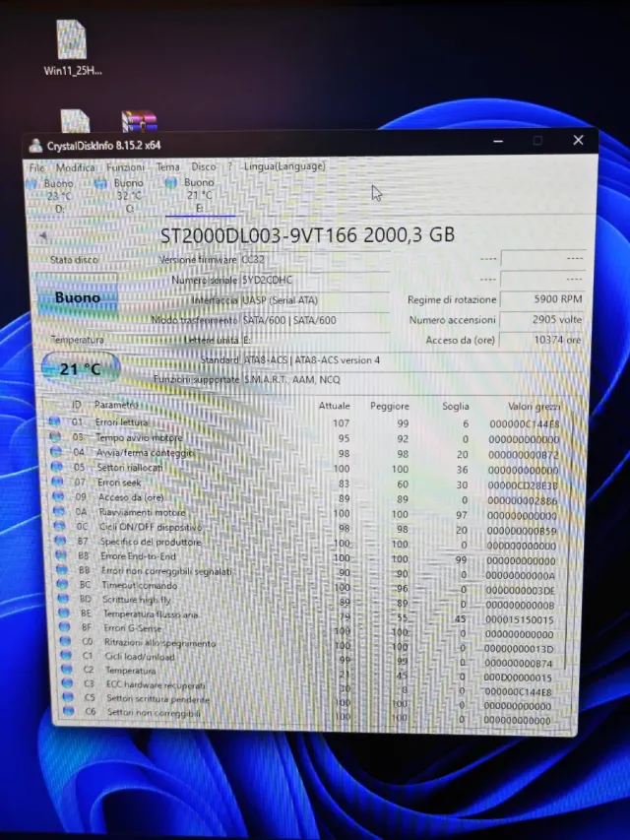
Task: Click status icon for C5 Settori scrittura pendente
Action: click(x=68, y=697)
